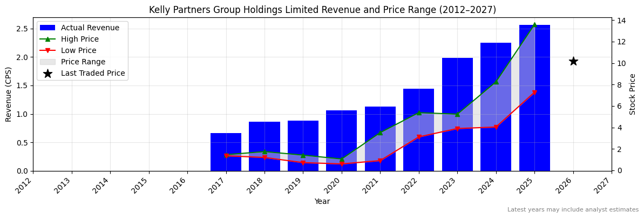Click the Last Traded Price legend label

point(93,73)
